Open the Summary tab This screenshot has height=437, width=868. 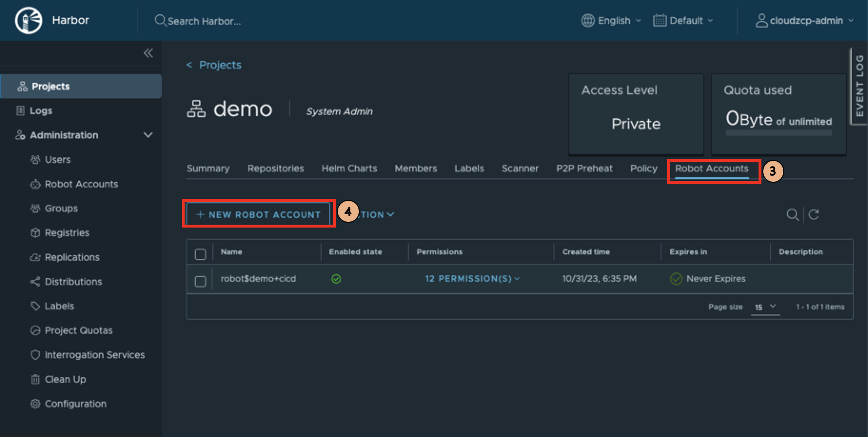click(x=208, y=169)
